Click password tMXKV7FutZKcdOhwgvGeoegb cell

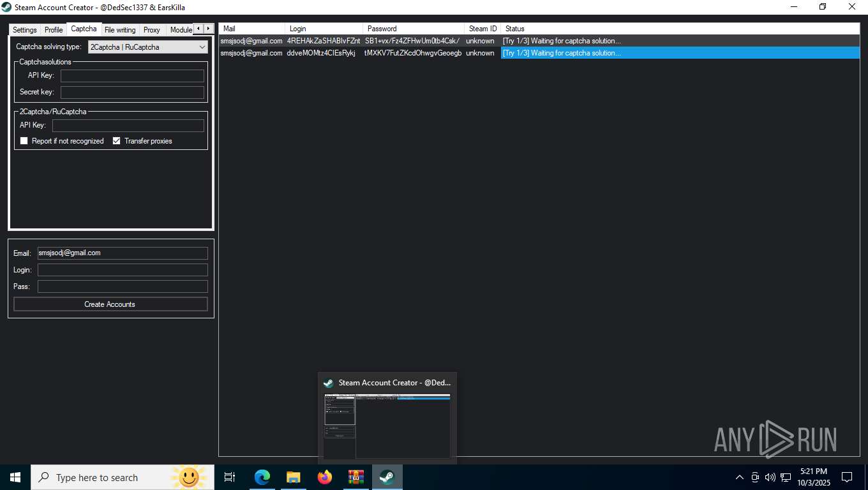pyautogui.click(x=413, y=53)
